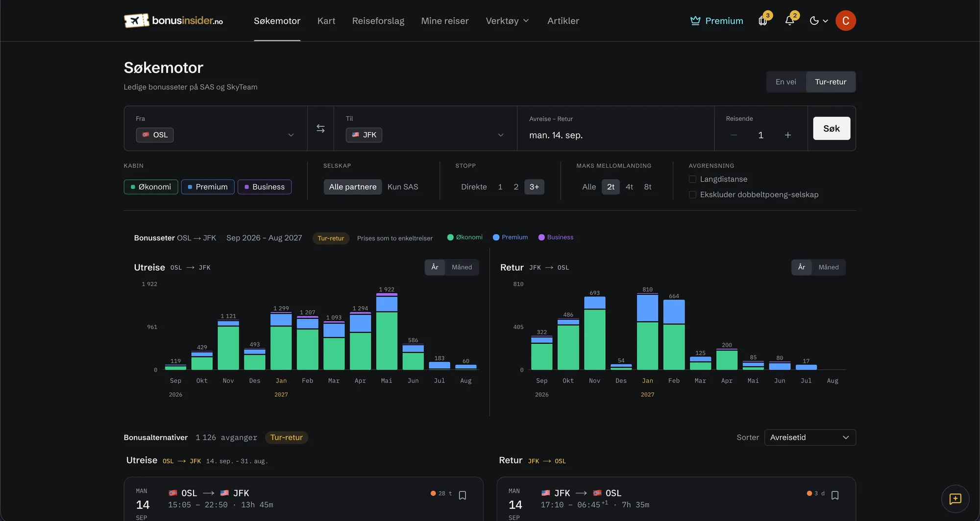Select 1 stop option
Image resolution: width=980 pixels, height=521 pixels.
tap(500, 187)
